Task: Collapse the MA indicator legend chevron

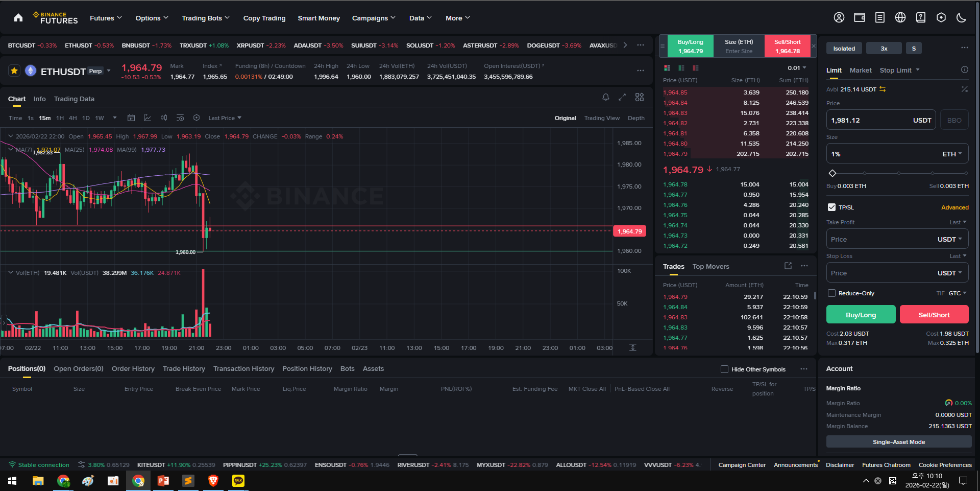Action: [10, 150]
